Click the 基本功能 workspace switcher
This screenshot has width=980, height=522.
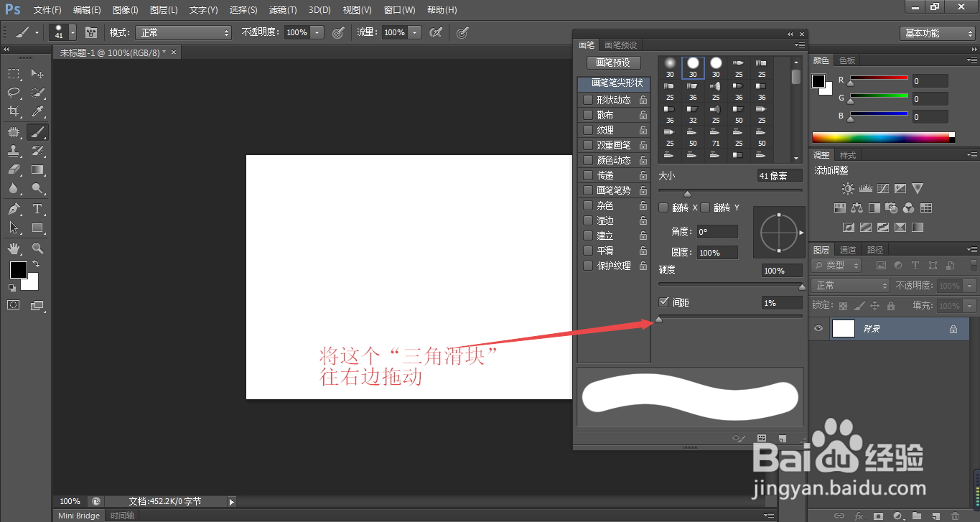937,32
